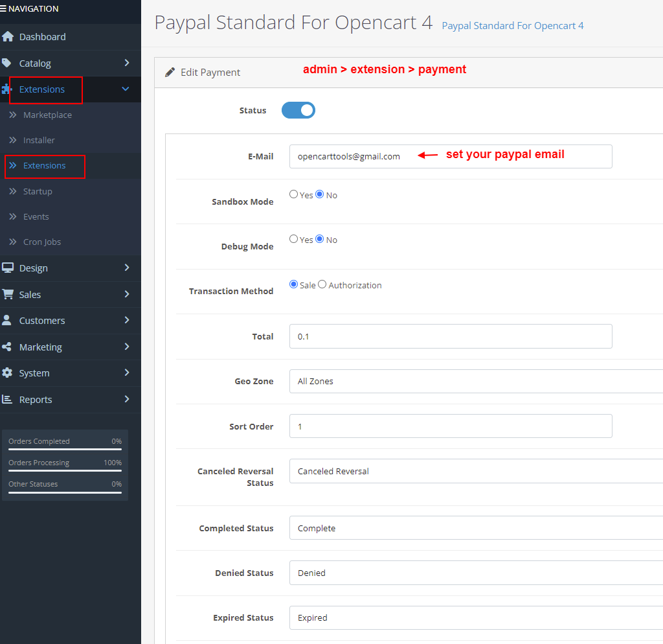
Task: Open the Expired Status dropdown
Action: tap(476, 618)
